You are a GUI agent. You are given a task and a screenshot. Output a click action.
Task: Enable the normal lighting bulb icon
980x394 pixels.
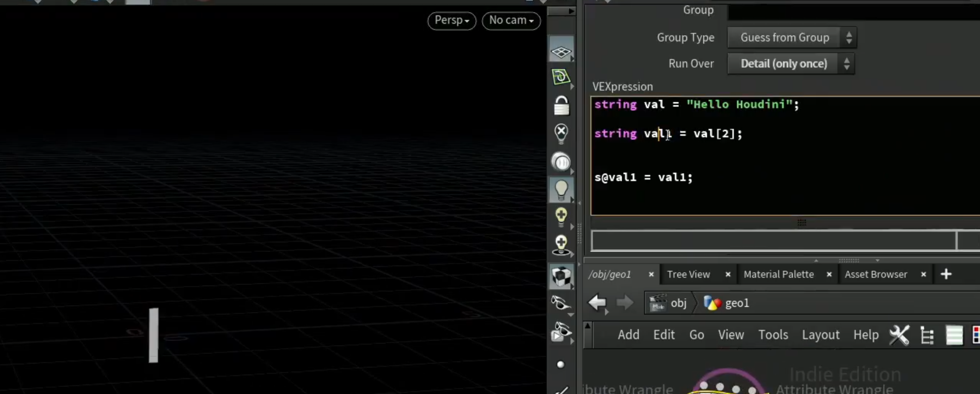[561, 190]
